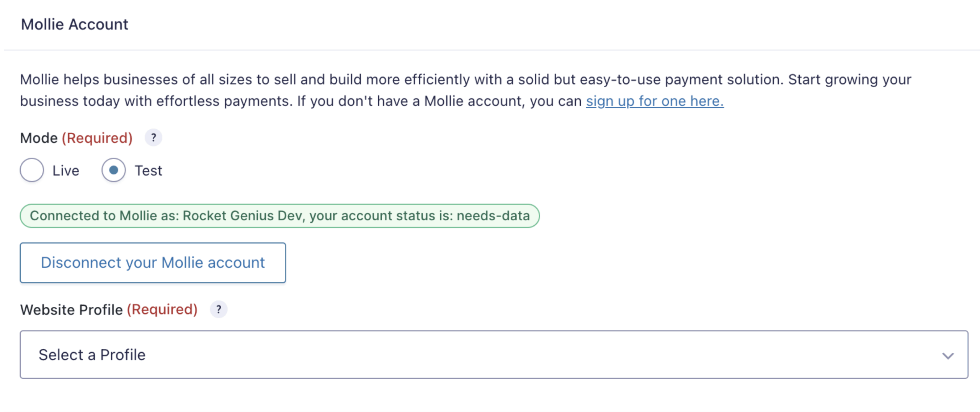
Task: Choose the Test mode radio button
Action: 113,170
